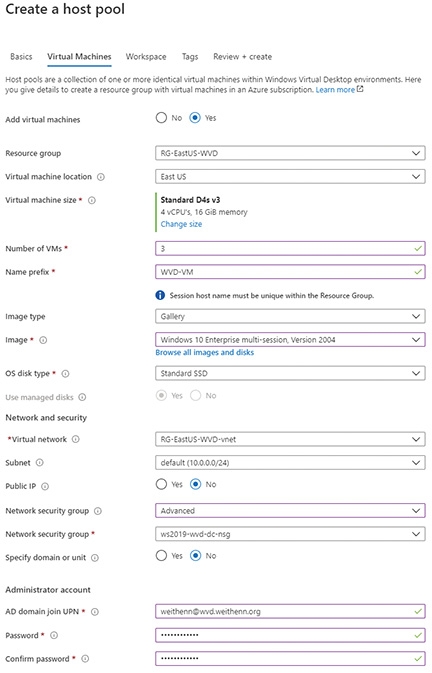Click info icon beside Specify domain or unit
Screen dimensions: 432x673
95,558
